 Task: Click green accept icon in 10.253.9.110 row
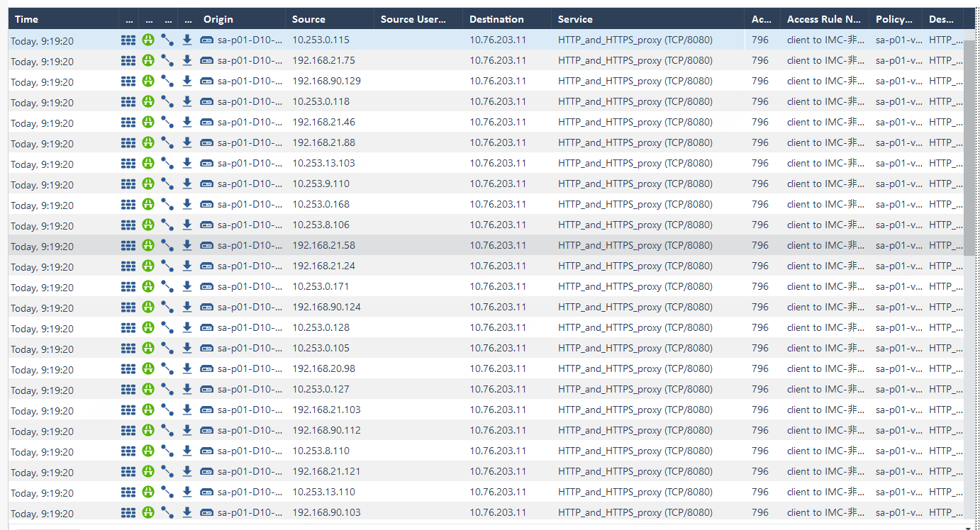pos(147,184)
